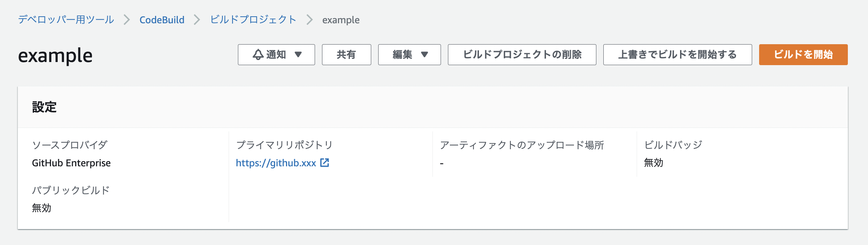The width and height of the screenshot is (868, 245).
Task: Select 上書きでビルドを開始する
Action: tap(677, 55)
